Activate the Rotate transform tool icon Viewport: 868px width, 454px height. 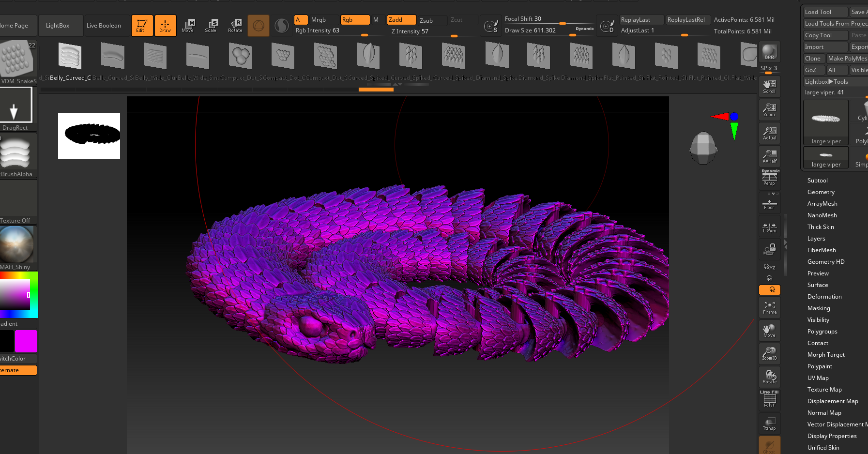(235, 26)
